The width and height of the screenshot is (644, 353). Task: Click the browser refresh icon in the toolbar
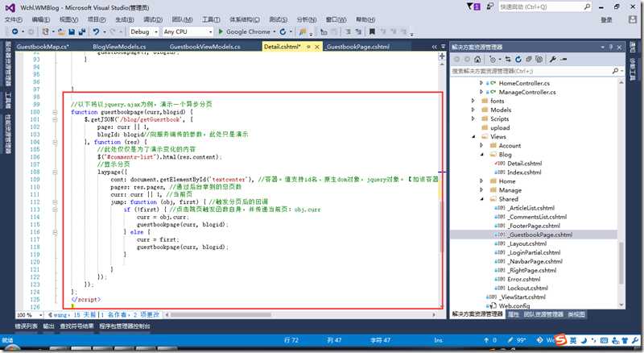pyautogui.click(x=283, y=31)
